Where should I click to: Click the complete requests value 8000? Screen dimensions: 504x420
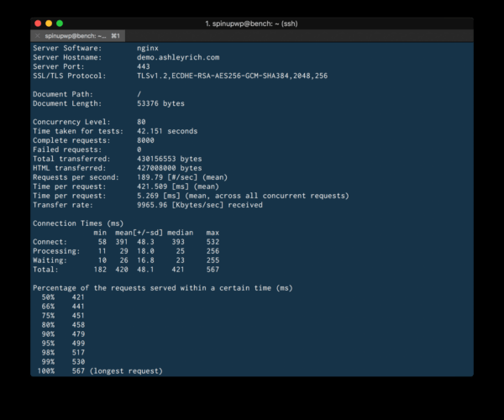pos(145,140)
